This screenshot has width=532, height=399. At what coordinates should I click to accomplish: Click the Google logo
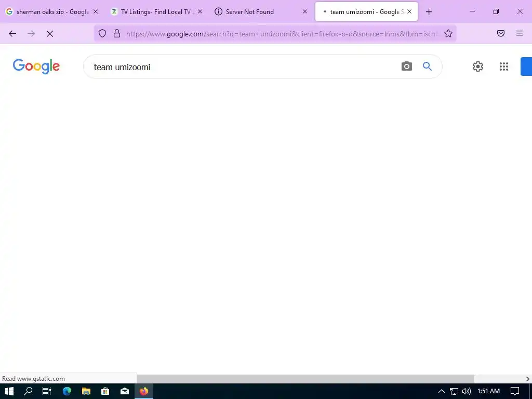pyautogui.click(x=36, y=66)
